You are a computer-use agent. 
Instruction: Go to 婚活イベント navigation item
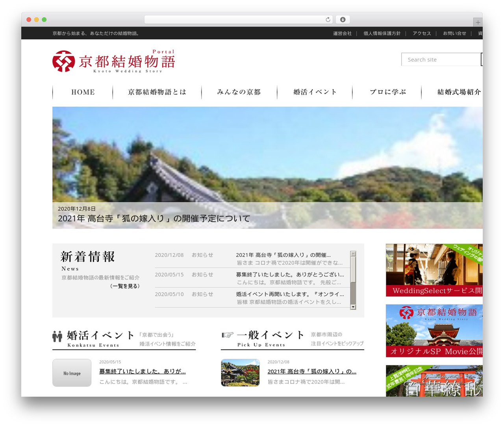click(x=315, y=92)
